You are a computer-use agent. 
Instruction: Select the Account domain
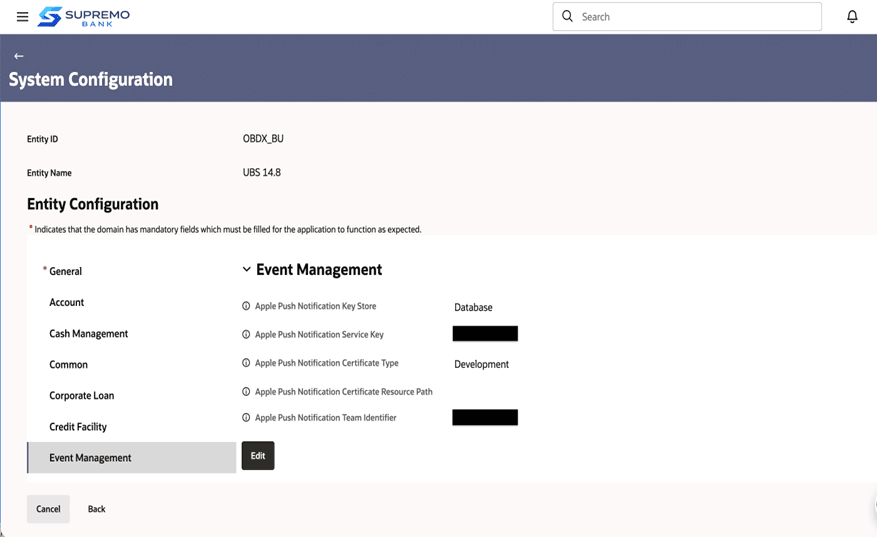(67, 303)
